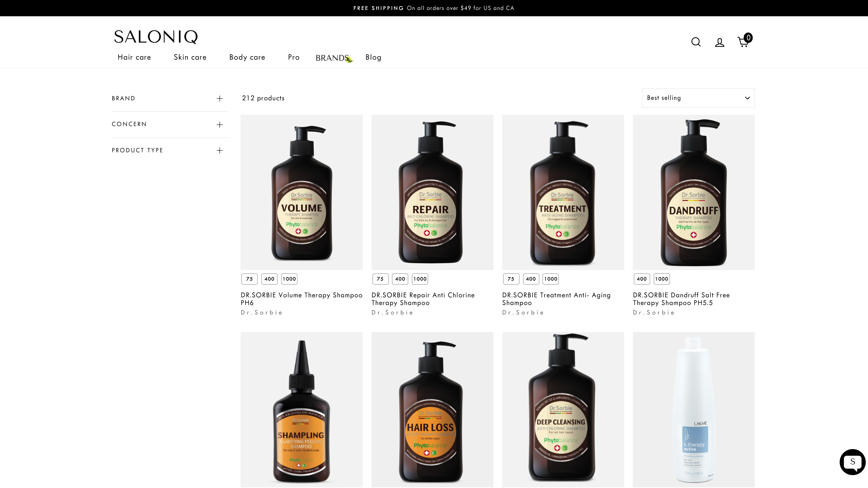Open the Skin care menu
868x488 pixels.
tap(190, 57)
